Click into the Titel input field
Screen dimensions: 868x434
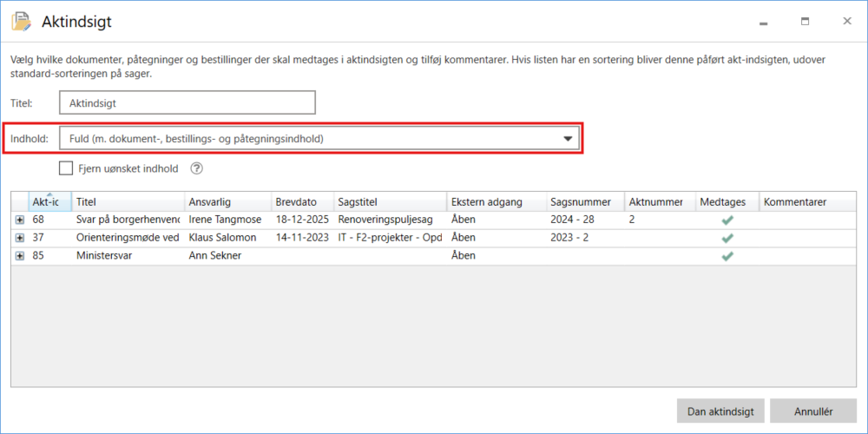[187, 103]
